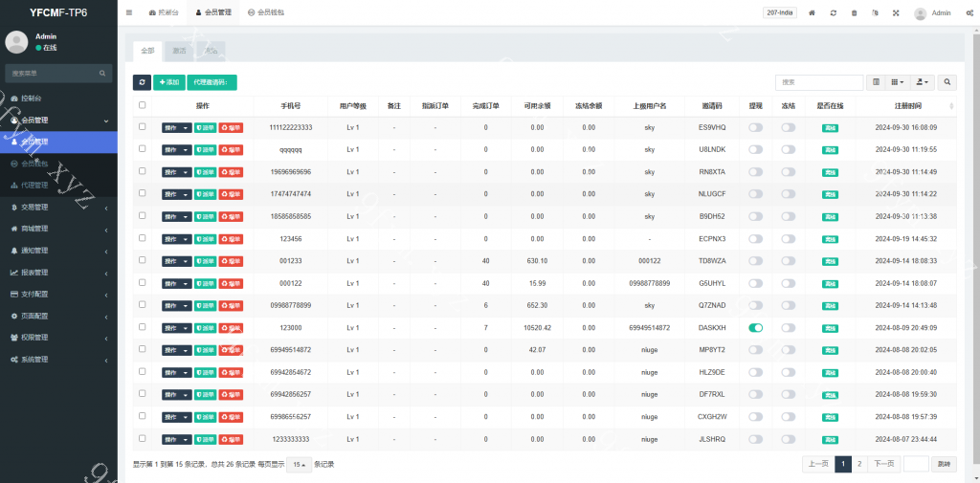Image resolution: width=980 pixels, height=483 pixels.
Task: Open the settings gears icon at the top right
Action: 969,12
